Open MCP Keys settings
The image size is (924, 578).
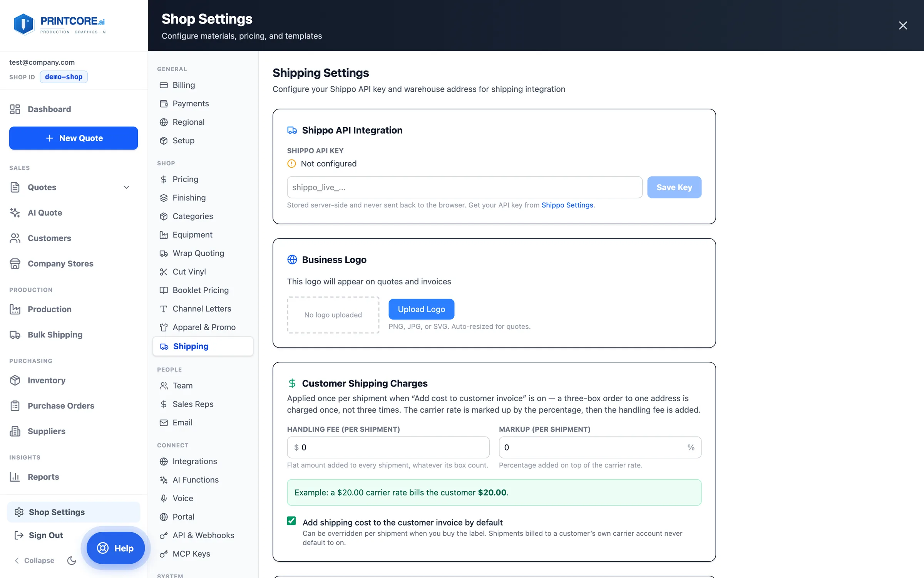point(203,554)
